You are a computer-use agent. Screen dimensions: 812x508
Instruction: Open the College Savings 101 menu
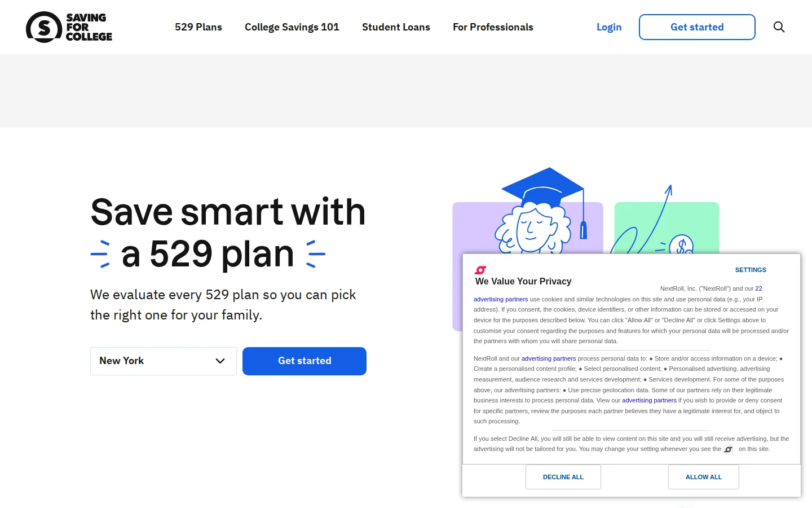(x=292, y=27)
